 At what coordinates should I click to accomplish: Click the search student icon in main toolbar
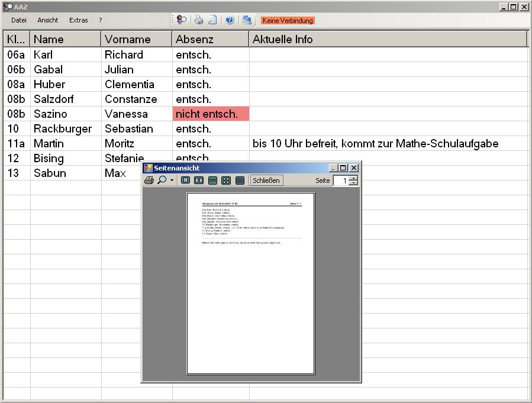(182, 20)
